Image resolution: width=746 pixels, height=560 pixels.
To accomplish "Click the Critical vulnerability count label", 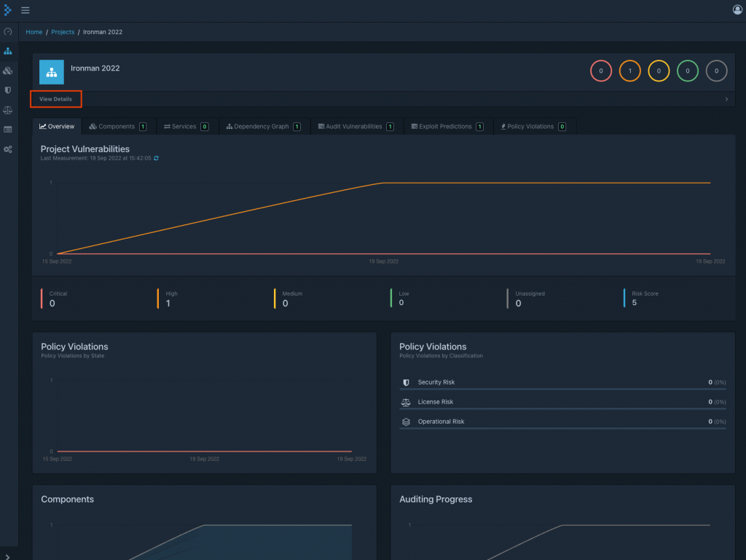I will (58, 293).
